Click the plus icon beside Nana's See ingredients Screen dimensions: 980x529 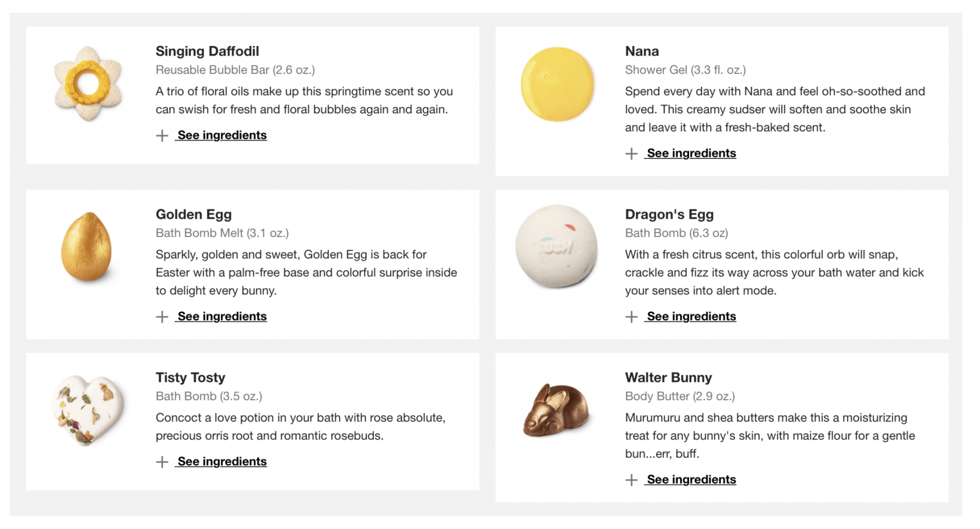point(631,153)
